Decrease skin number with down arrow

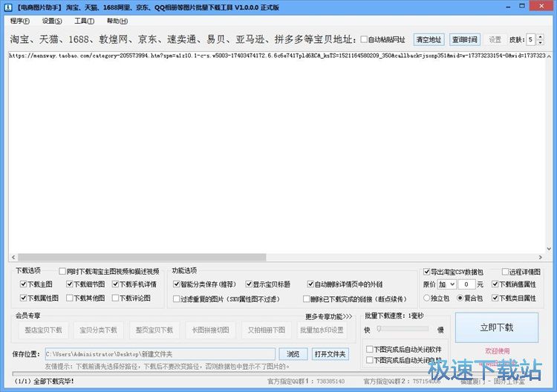541,42
